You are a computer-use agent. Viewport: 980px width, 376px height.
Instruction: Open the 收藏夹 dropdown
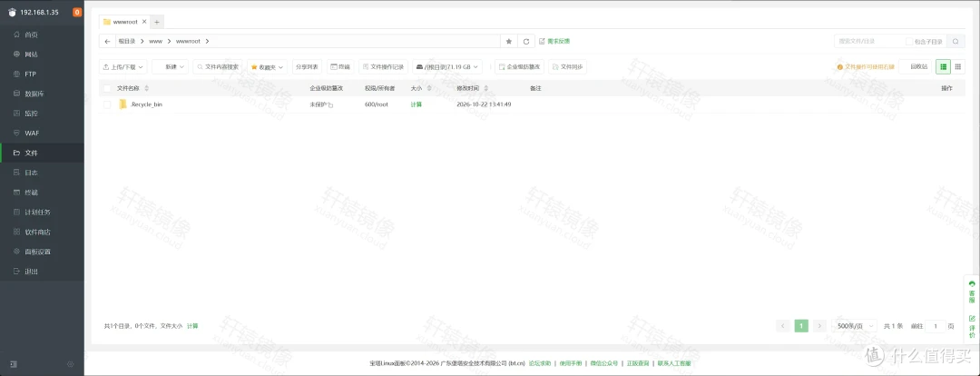coord(268,67)
